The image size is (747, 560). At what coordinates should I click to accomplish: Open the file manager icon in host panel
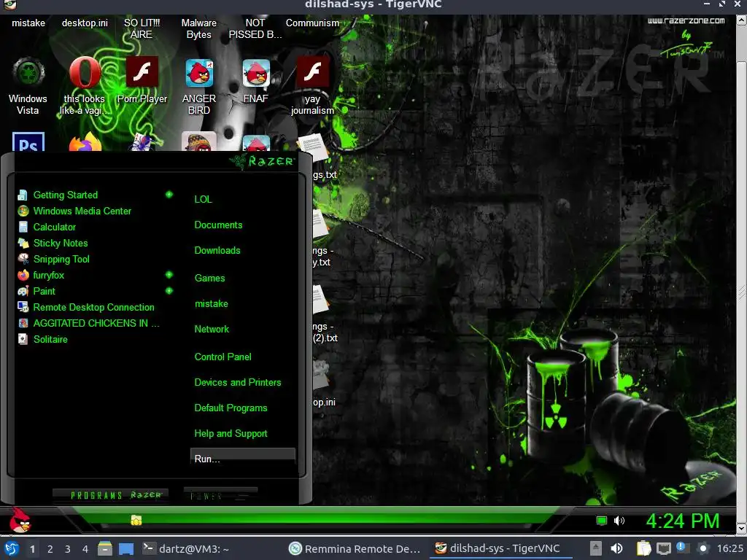tap(105, 548)
